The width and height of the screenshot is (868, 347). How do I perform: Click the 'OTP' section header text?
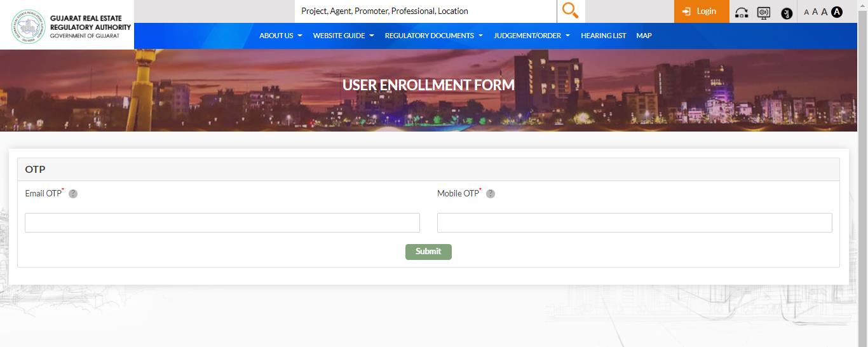35,170
